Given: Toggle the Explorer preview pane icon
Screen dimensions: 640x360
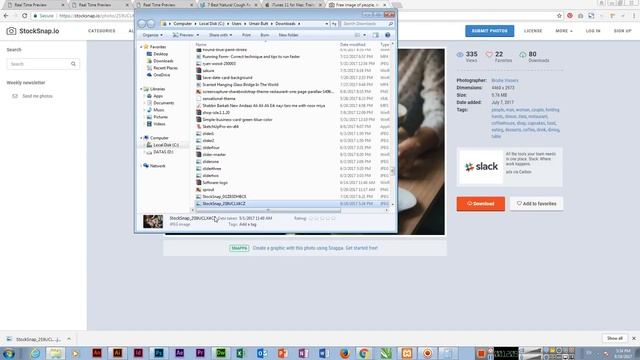Looking at the screenshot, I should tap(376, 35).
